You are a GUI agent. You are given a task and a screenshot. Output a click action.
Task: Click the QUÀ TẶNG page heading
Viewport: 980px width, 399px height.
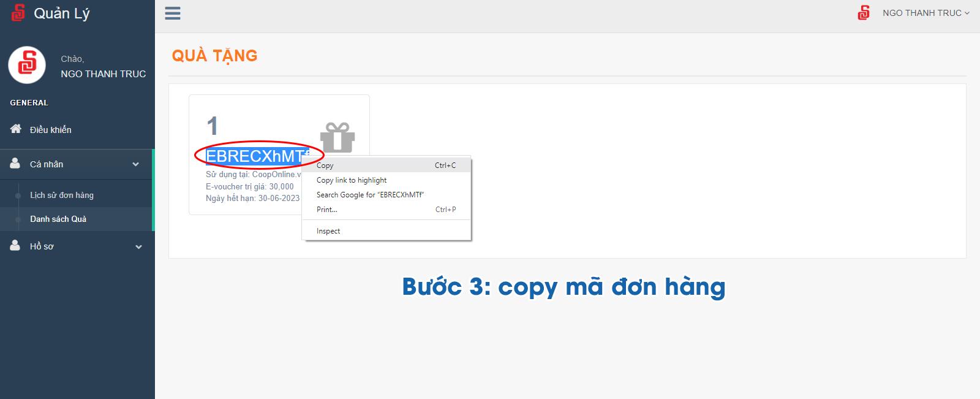[x=214, y=56]
